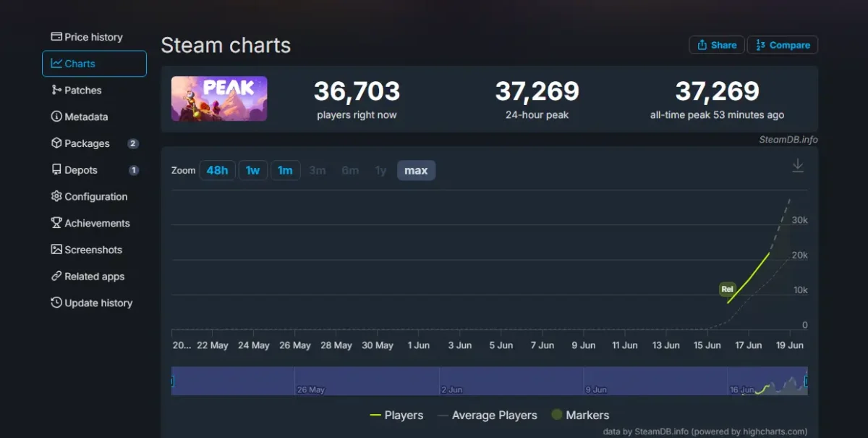This screenshot has width=868, height=438.
Task: Click the 36,703 players right now value
Action: (x=357, y=91)
